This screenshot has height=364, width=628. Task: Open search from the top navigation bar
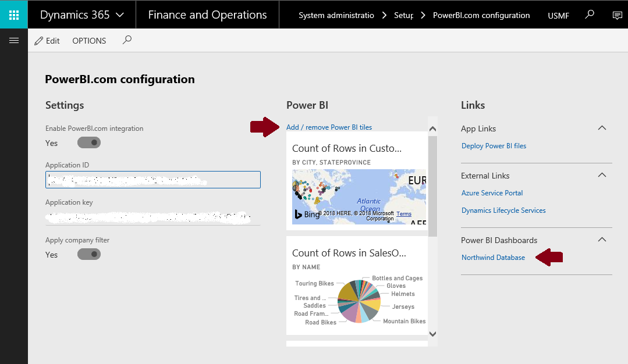590,15
